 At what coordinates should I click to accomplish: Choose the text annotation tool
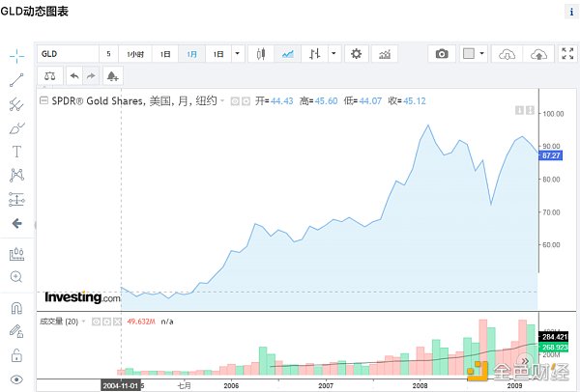(16, 152)
